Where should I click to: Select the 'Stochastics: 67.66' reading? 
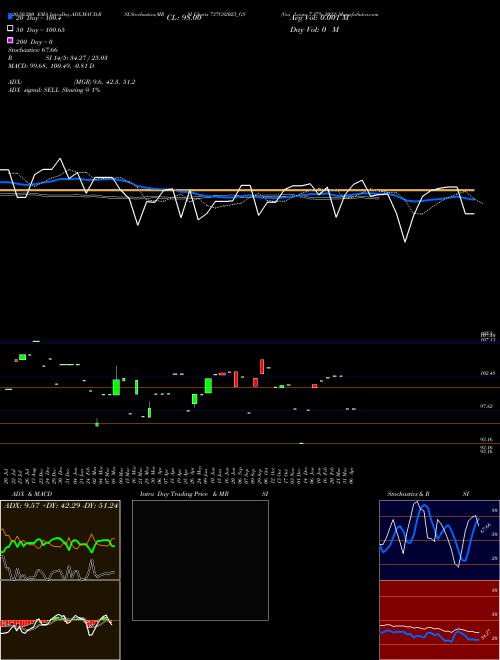(x=32, y=50)
